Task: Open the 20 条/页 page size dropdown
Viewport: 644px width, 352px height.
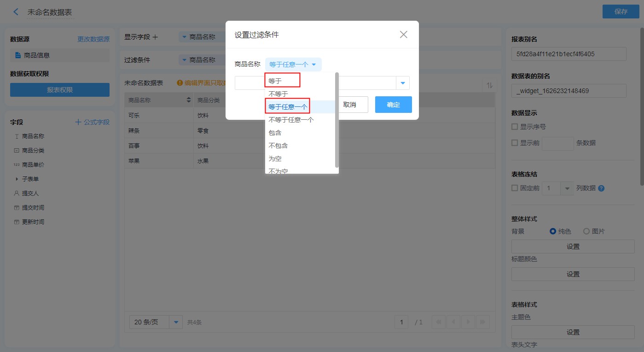Action: tap(175, 322)
